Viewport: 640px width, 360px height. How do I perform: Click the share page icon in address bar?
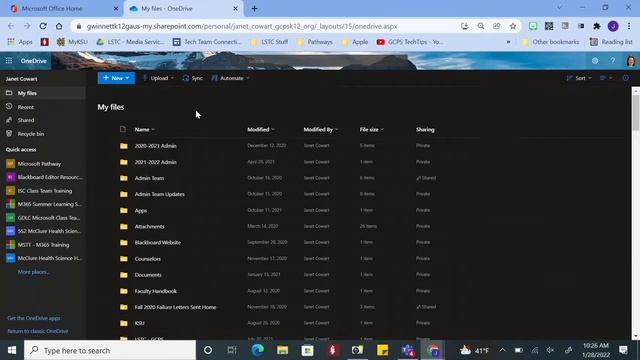coord(496,26)
